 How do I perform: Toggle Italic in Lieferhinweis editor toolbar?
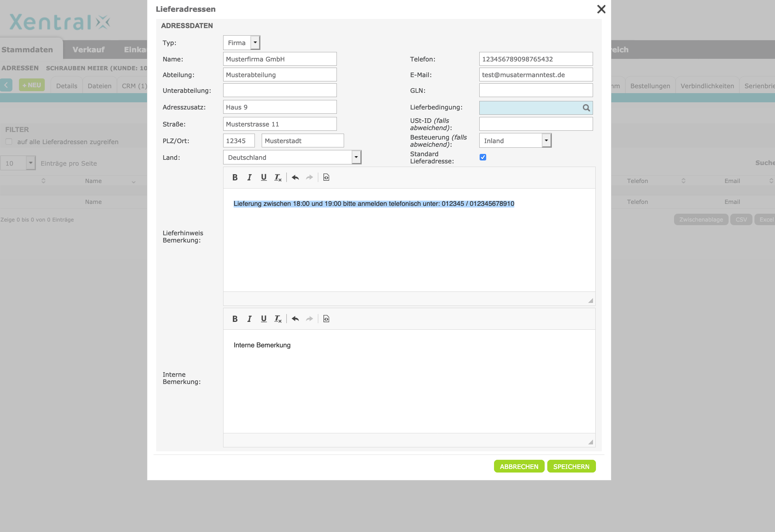(x=249, y=177)
